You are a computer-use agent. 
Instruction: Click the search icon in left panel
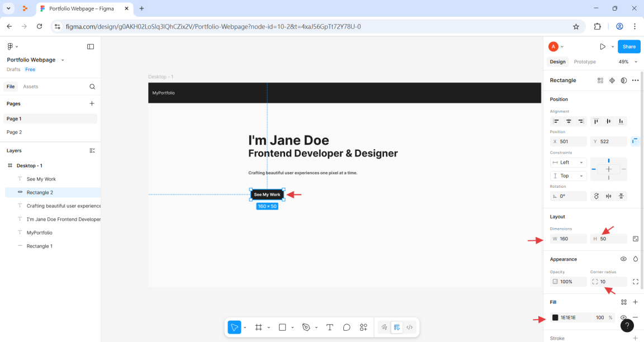(x=92, y=87)
